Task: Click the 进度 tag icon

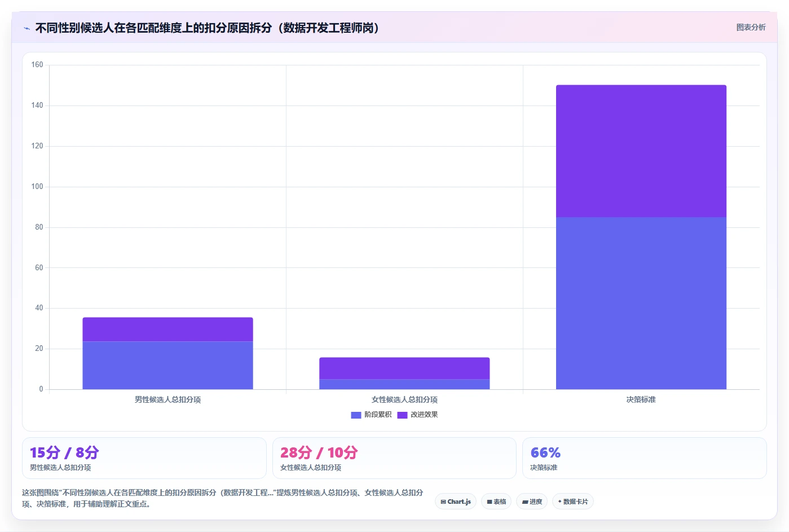Action: [525, 502]
